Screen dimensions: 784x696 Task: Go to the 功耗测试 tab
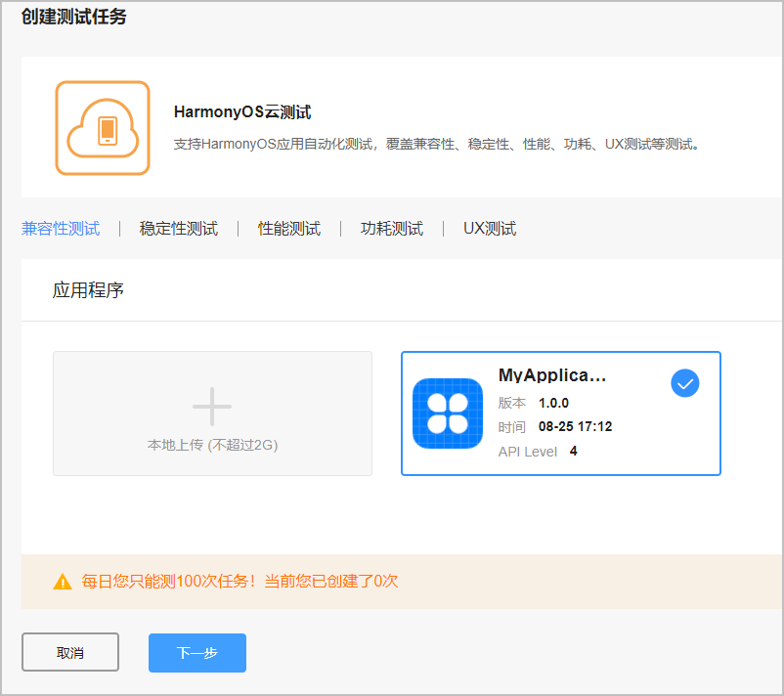pos(392,229)
